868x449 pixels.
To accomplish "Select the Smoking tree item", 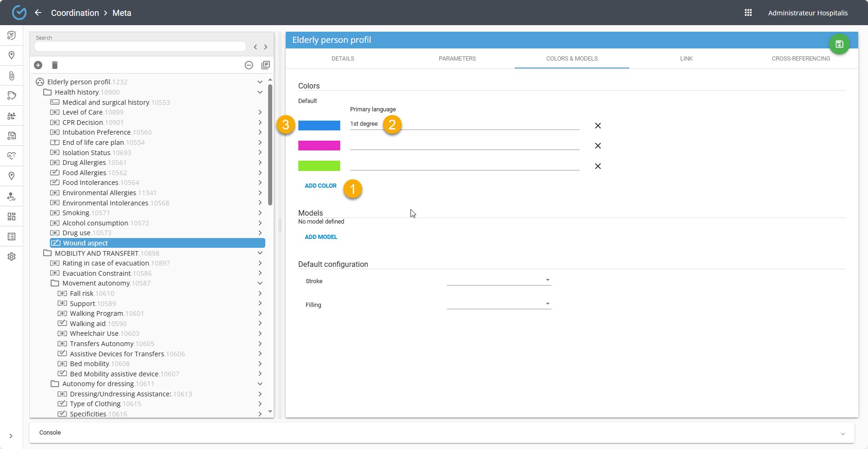I will [75, 213].
